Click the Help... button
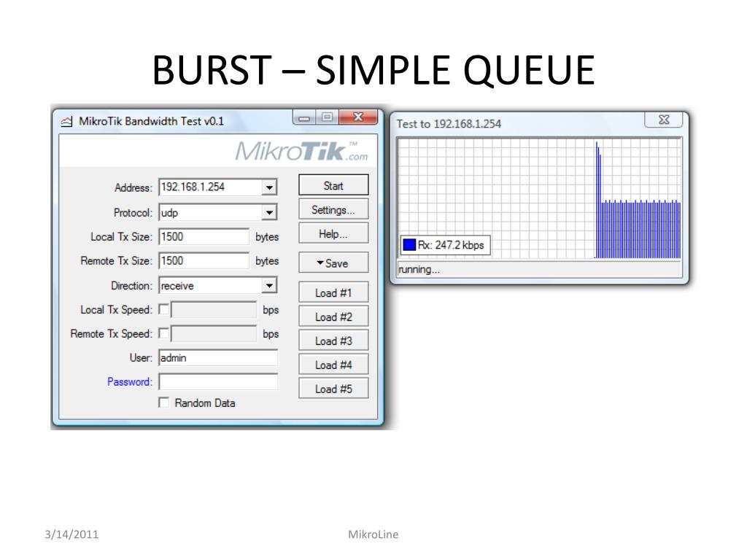This screenshot has width=747, height=560. [333, 234]
